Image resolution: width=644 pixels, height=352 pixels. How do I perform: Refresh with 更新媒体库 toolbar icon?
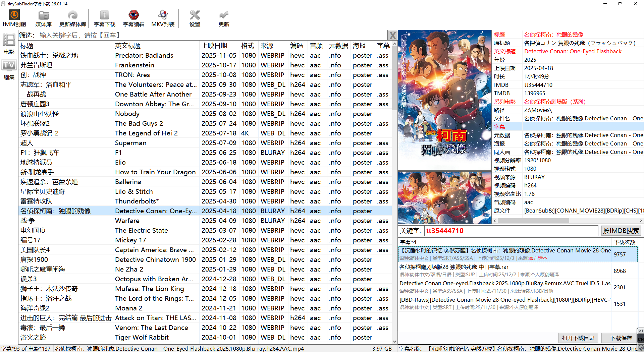pyautogui.click(x=72, y=18)
